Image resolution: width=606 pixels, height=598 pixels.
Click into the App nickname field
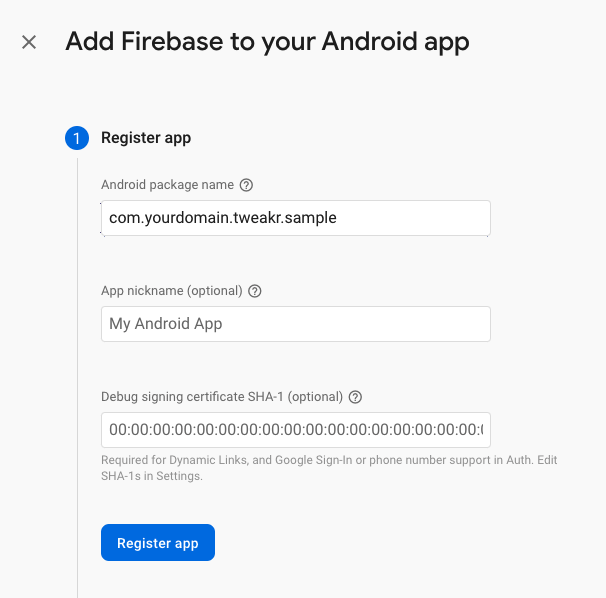[295, 324]
